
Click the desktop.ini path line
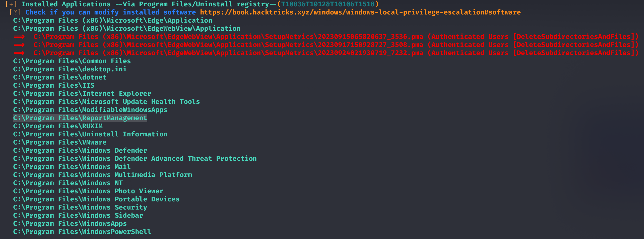click(70, 69)
